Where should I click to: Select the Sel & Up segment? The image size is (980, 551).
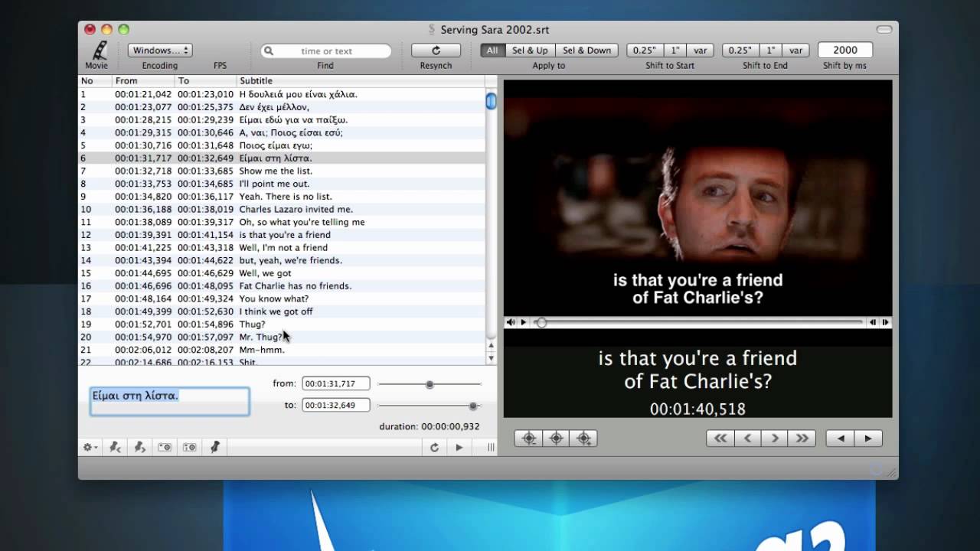point(530,51)
